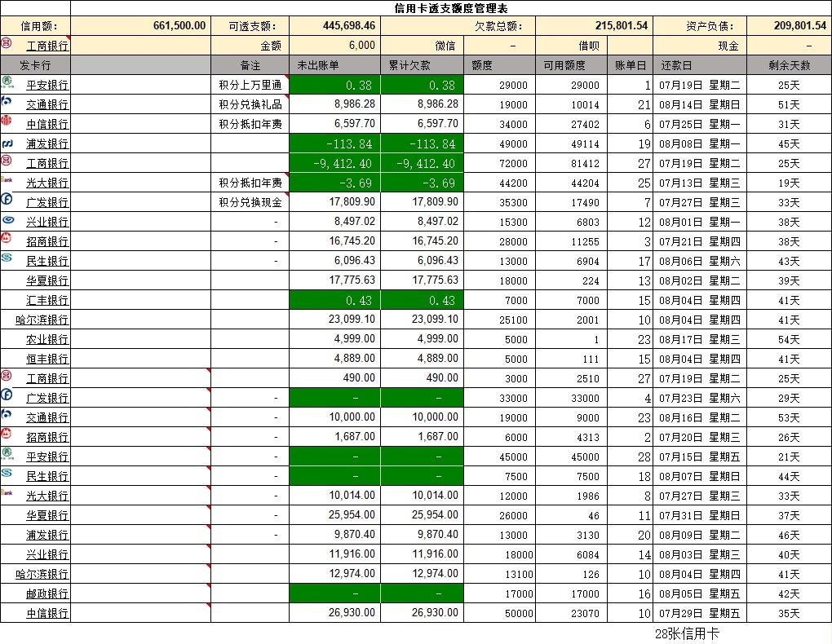
Task: Select the 07月29日 星期五 repayment date cell
Action: (x=700, y=613)
